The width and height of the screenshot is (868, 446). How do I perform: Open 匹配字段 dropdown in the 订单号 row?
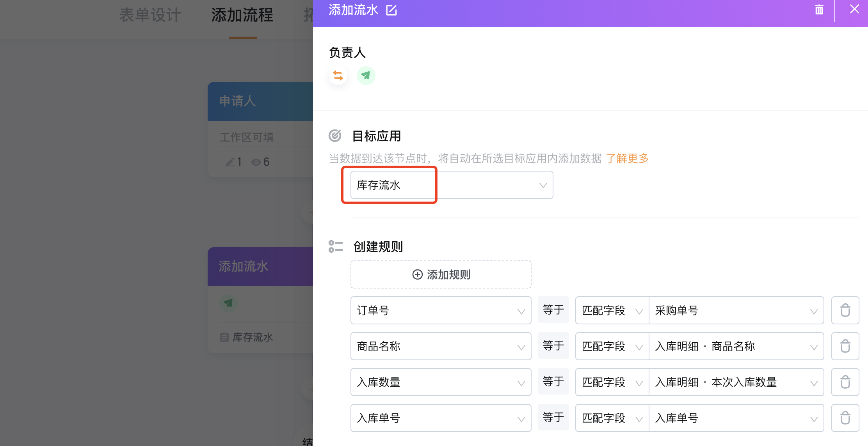click(x=612, y=310)
